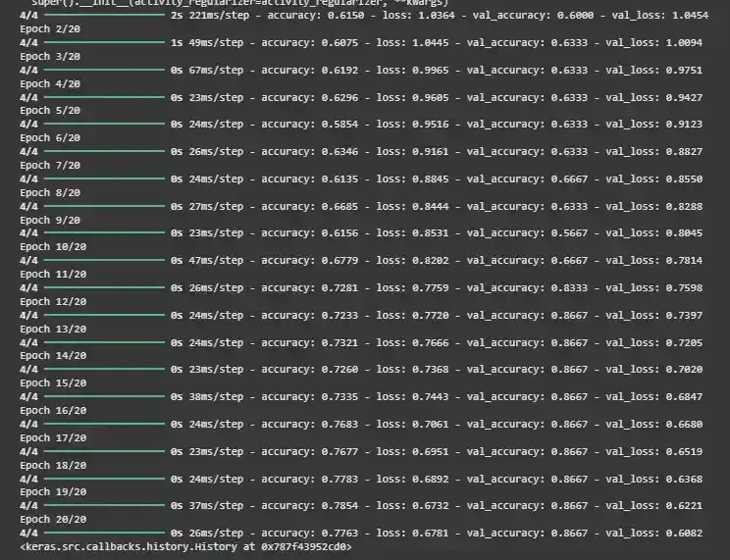Viewport: 730px width, 560px height.
Task: Select the 'Epoch 7/20' line
Action: click(50, 165)
